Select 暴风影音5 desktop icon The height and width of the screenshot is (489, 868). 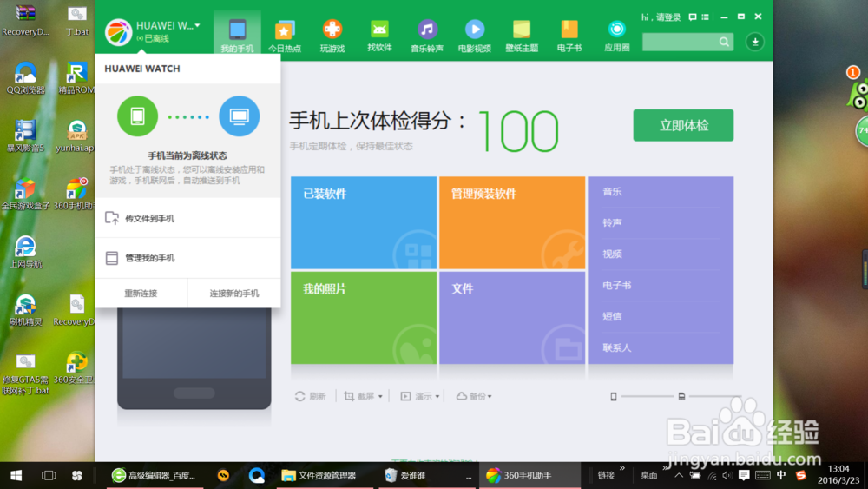25,136
